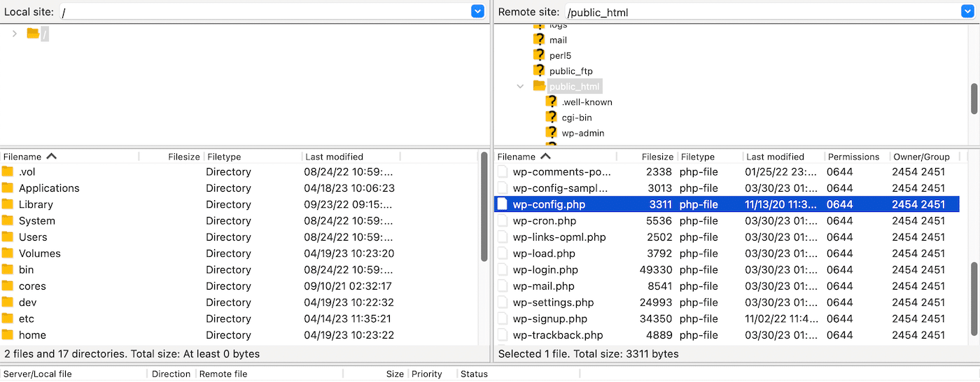Viewport: 980px width, 382px height.
Task: Click the Applications folder icon
Action: tap(8, 188)
